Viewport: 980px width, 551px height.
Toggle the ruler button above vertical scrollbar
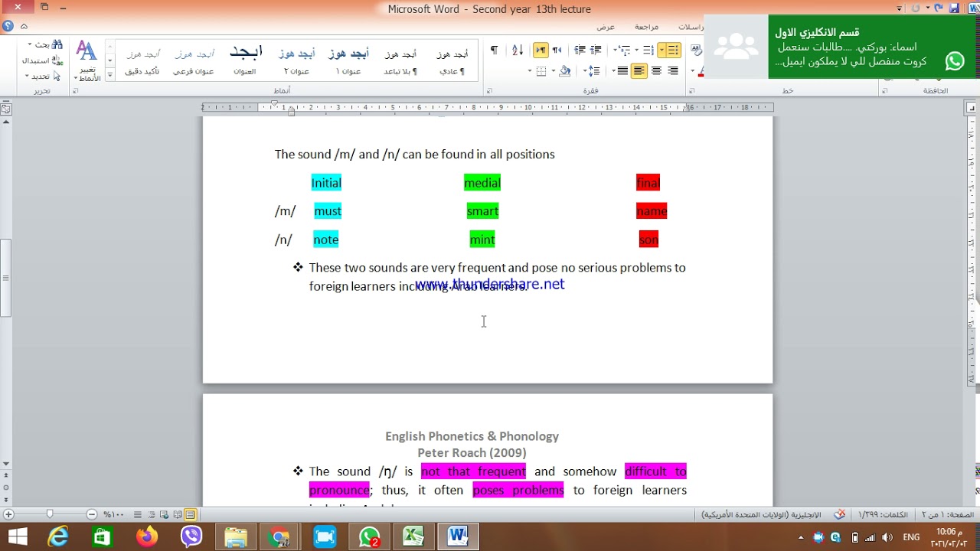(5, 109)
